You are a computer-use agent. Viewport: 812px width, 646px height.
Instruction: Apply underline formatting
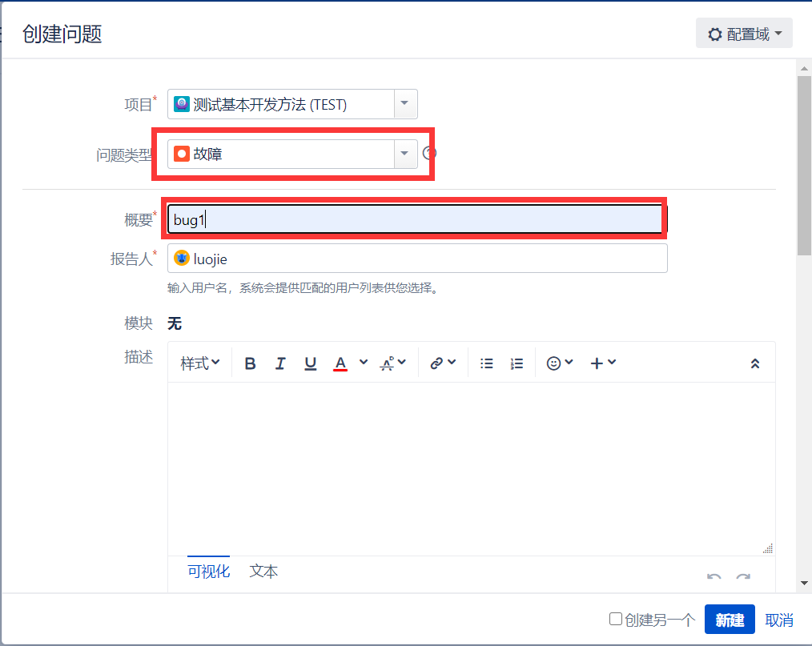point(310,363)
